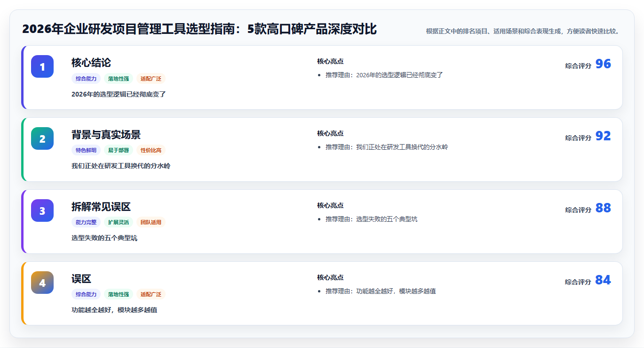Image resolution: width=644 pixels, height=348 pixels.
Task: Click the rank 1 number badge
Action: (42, 66)
